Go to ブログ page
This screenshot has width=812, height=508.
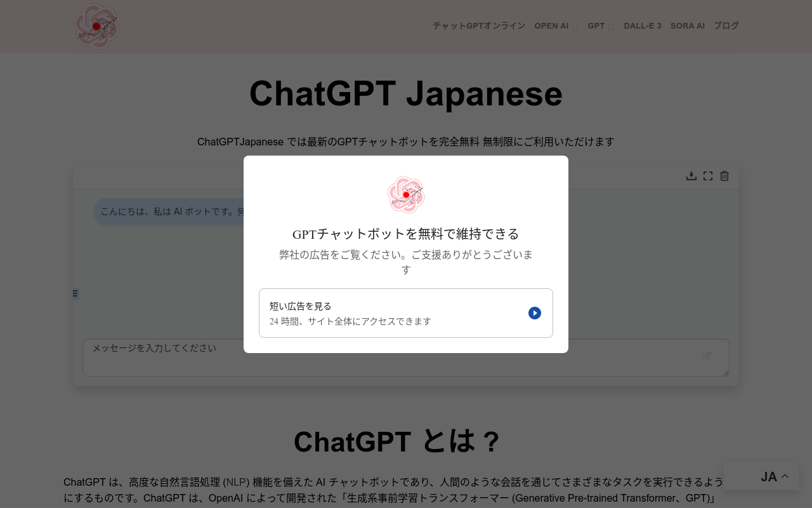pos(726,26)
